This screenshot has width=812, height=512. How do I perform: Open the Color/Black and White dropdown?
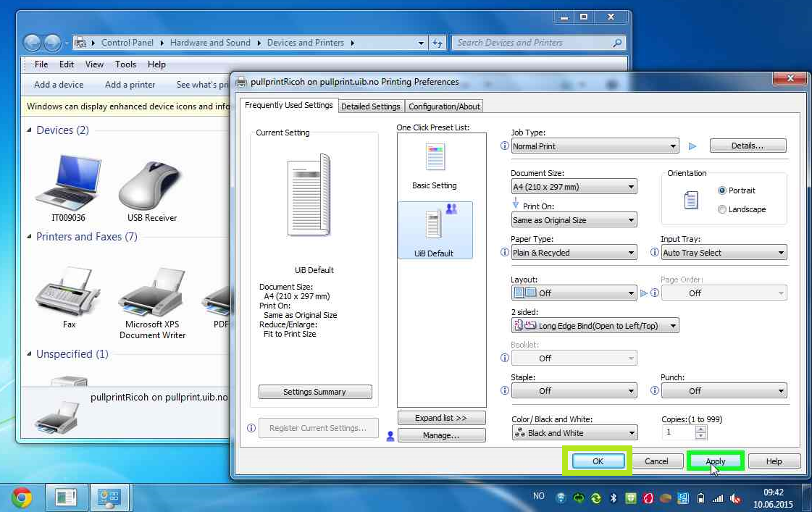(x=575, y=433)
